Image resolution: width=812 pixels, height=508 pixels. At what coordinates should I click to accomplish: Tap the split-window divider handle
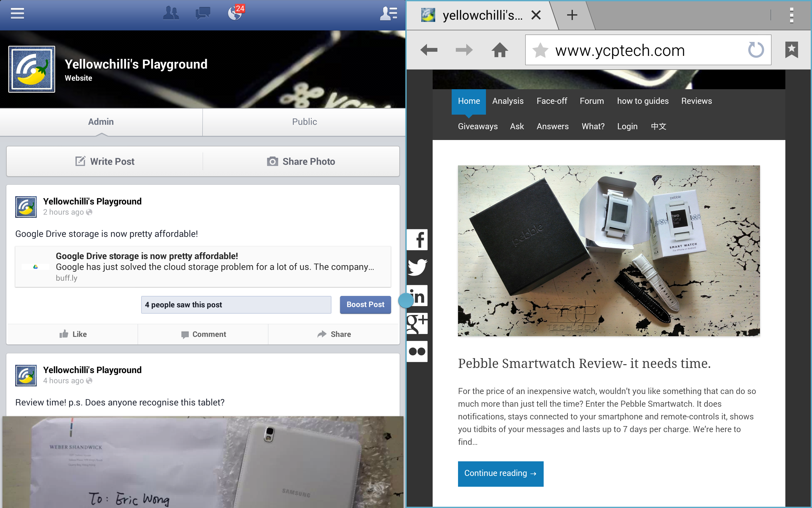click(x=406, y=300)
